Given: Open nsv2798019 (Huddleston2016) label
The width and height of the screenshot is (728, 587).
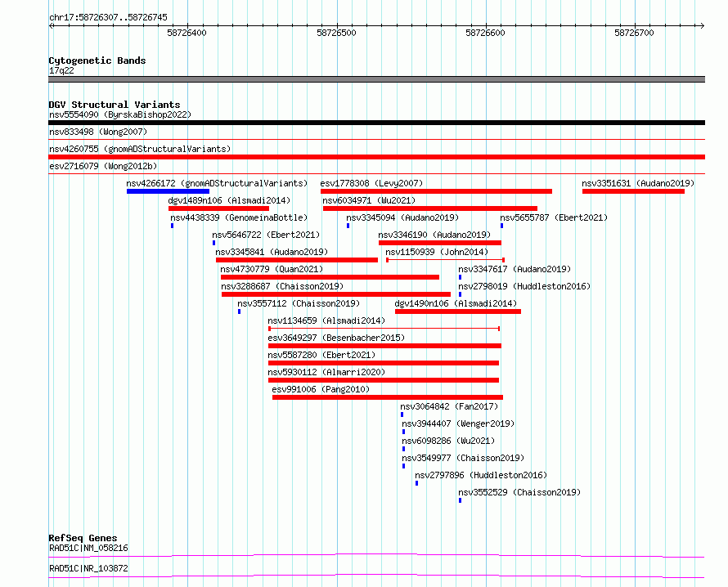Looking at the screenshot, I should click(x=524, y=286).
